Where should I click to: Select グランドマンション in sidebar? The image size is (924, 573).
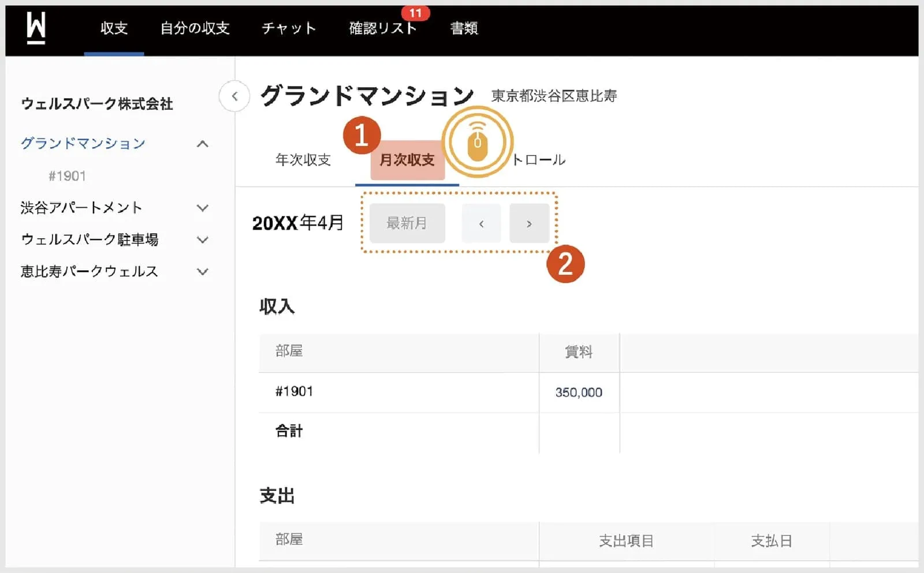click(x=83, y=143)
